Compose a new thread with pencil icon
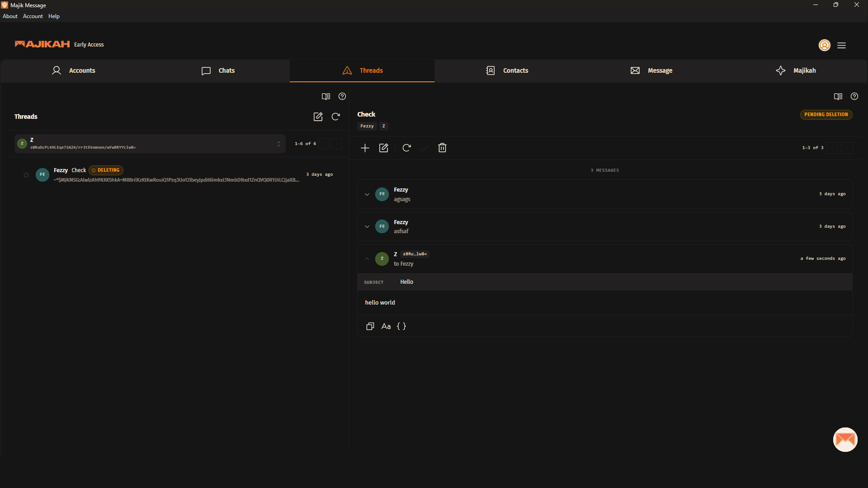 click(318, 117)
